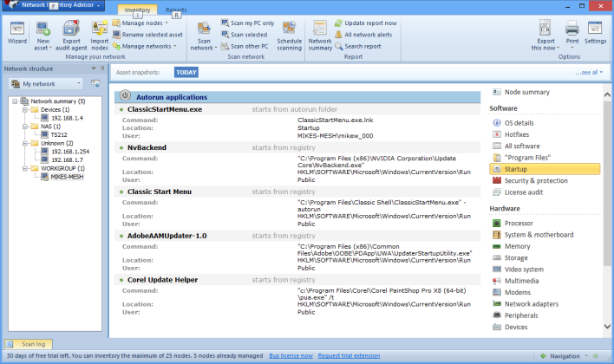Click Scan other PC

pyautogui.click(x=245, y=46)
